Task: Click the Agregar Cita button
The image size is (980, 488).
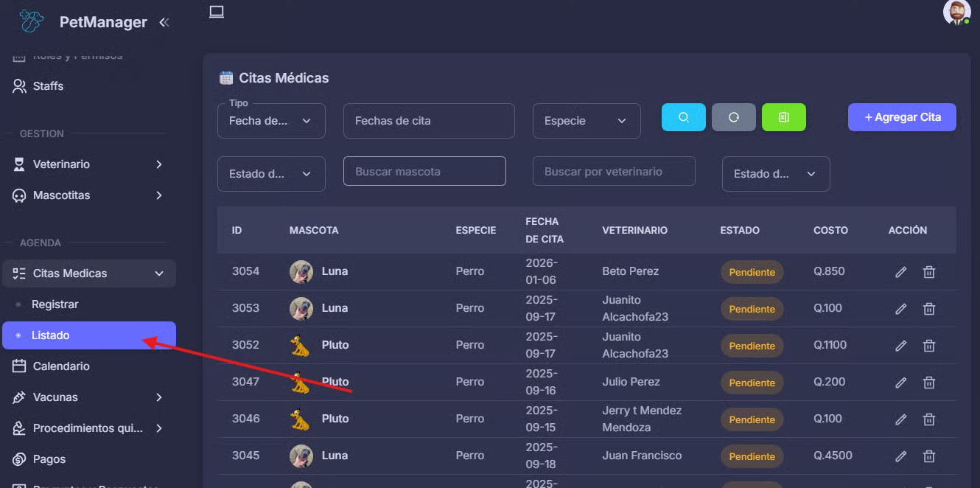Action: click(902, 117)
